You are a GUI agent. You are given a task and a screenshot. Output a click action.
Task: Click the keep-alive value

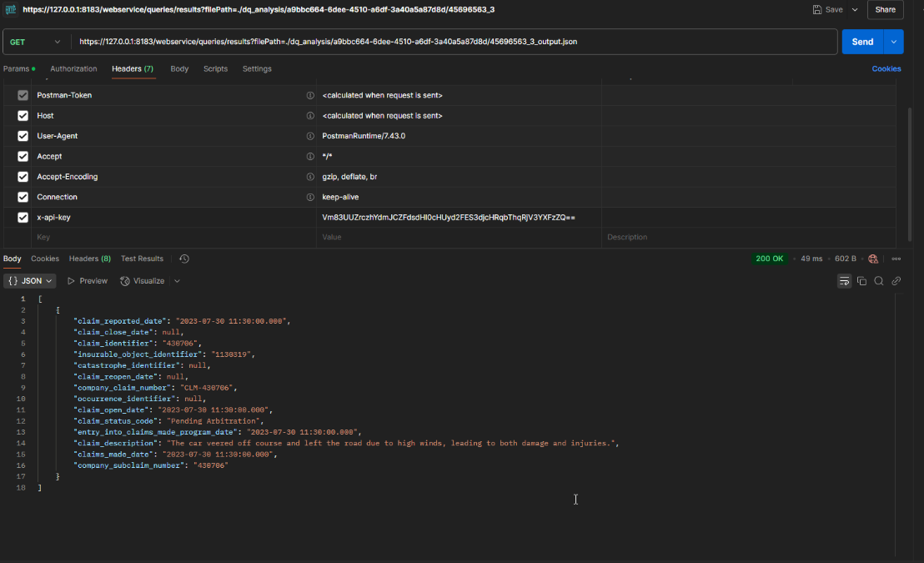(340, 197)
